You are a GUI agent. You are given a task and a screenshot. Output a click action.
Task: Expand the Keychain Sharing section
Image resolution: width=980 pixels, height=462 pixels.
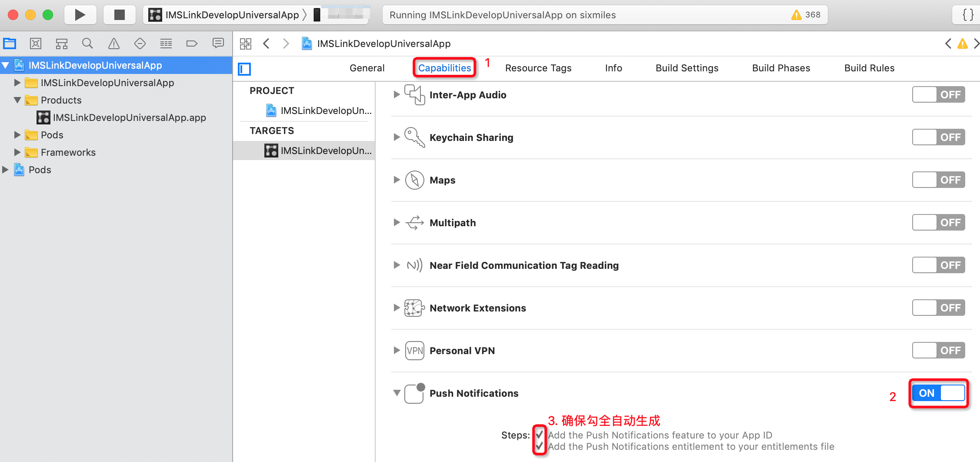397,137
